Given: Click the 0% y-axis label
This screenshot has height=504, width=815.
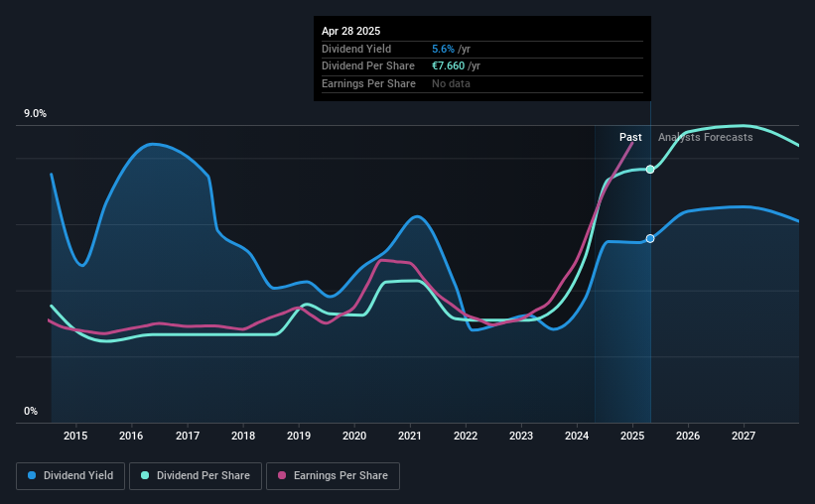Looking at the screenshot, I should click(31, 411).
